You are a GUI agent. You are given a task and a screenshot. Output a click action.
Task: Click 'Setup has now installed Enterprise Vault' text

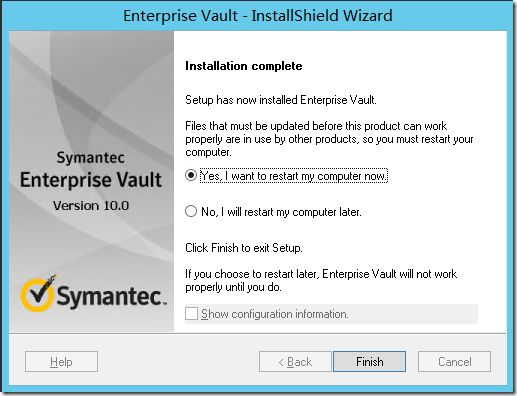point(281,100)
